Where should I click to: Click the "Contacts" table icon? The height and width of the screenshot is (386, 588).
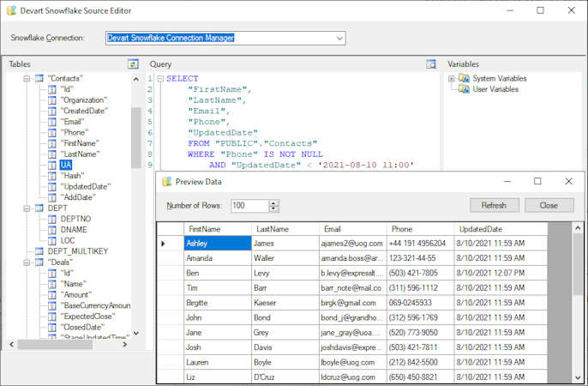(39, 78)
